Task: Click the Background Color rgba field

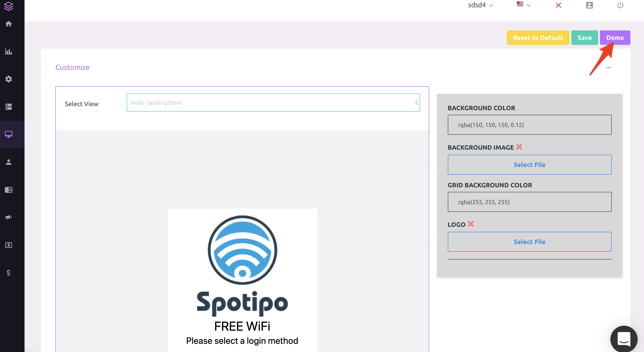Action: [x=529, y=125]
